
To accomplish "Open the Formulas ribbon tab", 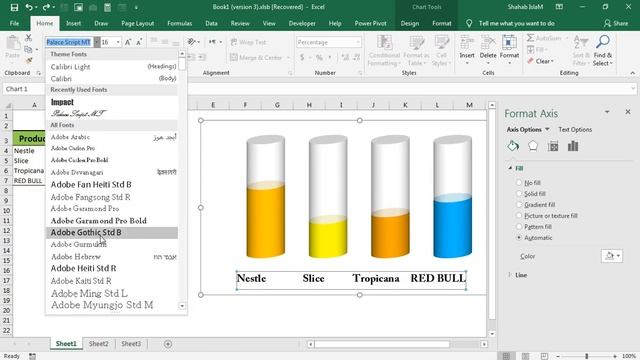I will click(x=180, y=23).
